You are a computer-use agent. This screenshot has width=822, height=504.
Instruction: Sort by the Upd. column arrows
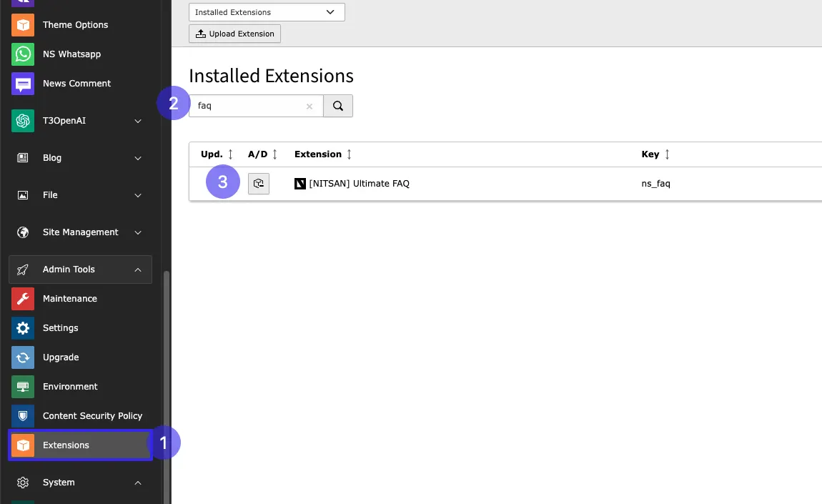[x=230, y=154]
